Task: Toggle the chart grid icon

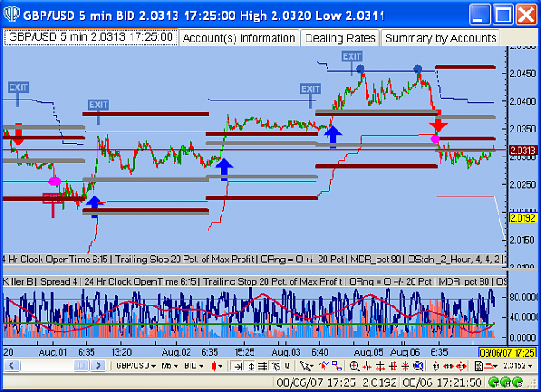Action: [262, 366]
